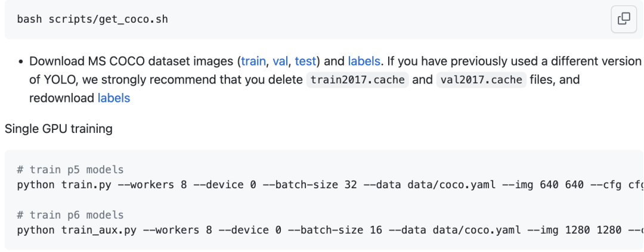
Task: Click the copy icon for the bash command
Action: tap(624, 19)
